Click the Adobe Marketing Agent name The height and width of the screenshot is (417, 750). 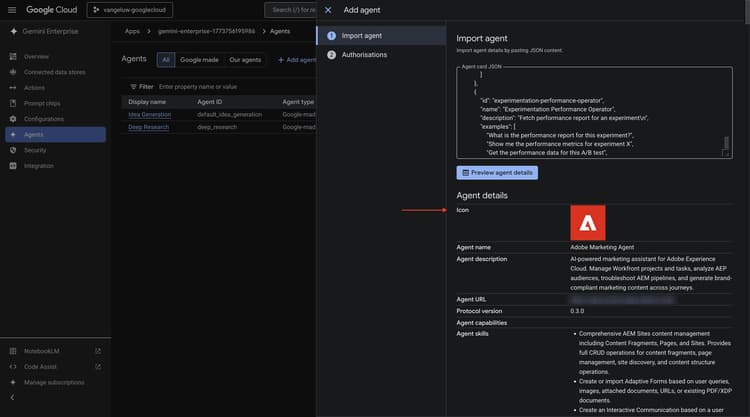coord(602,247)
